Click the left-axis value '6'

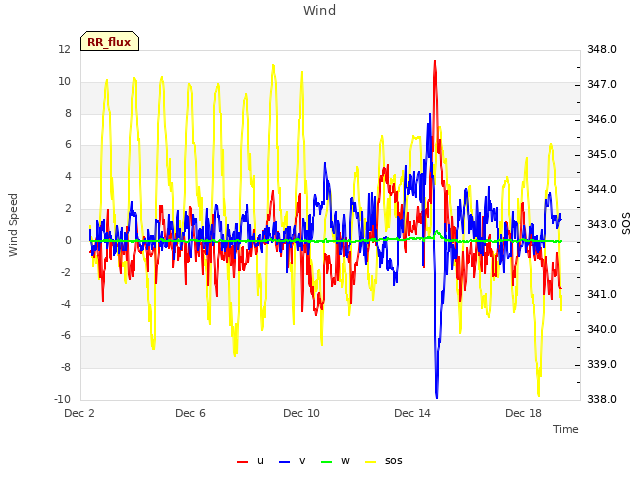coord(68,144)
